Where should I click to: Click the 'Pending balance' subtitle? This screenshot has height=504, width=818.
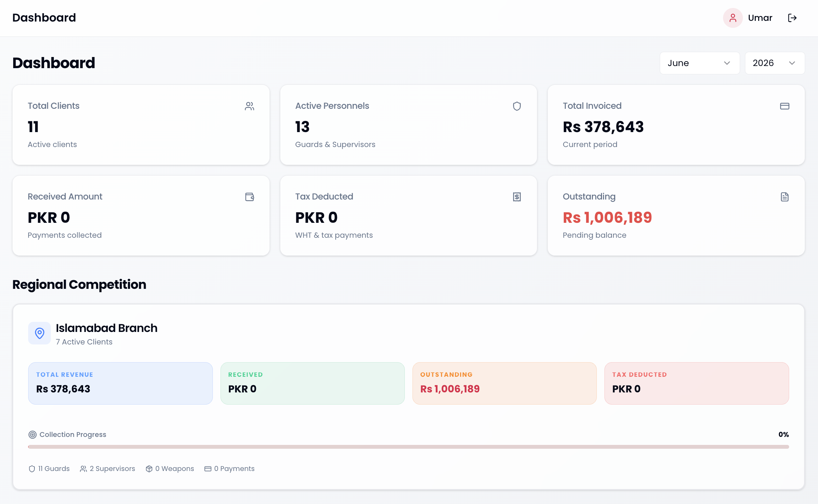594,235
